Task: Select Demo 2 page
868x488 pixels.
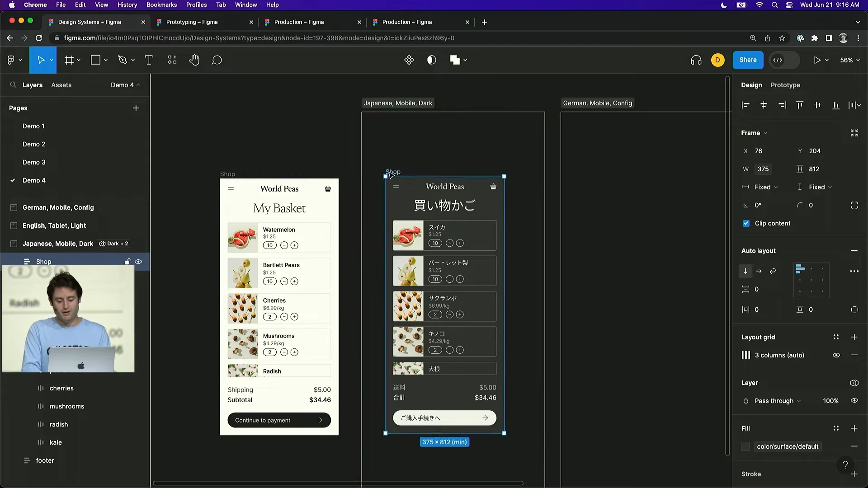Action: click(x=34, y=144)
